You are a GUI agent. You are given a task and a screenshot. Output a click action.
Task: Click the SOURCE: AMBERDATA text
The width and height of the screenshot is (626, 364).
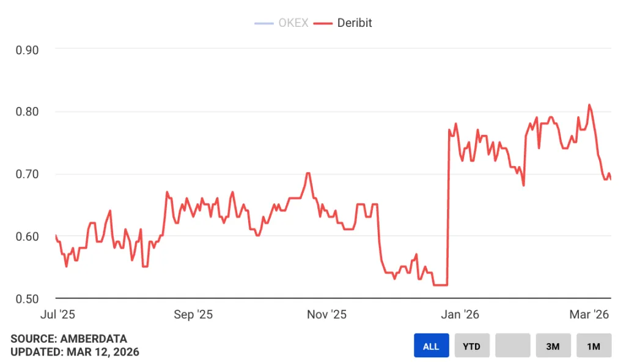pos(68,339)
